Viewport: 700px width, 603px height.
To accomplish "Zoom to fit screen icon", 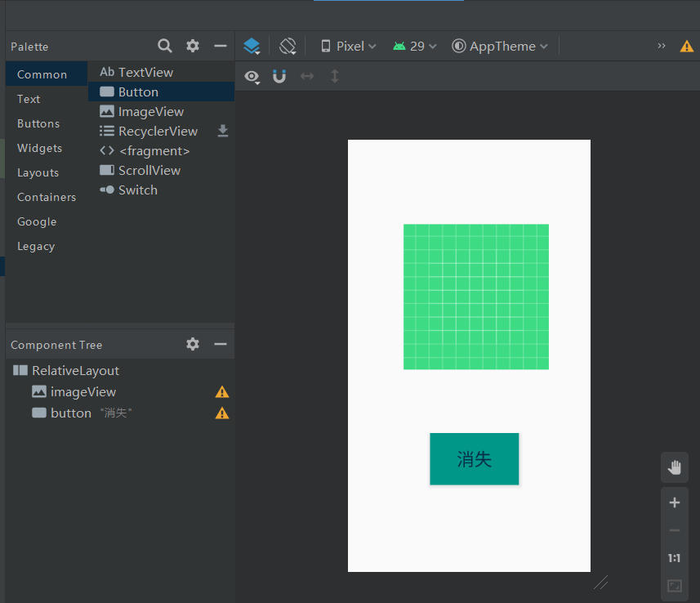I will pos(675,586).
